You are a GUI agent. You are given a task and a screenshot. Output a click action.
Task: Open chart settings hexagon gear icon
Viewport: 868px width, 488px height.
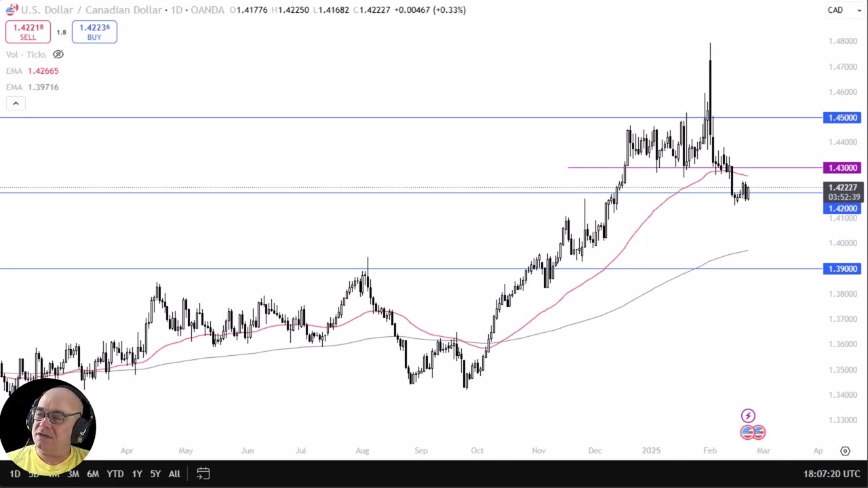point(845,451)
